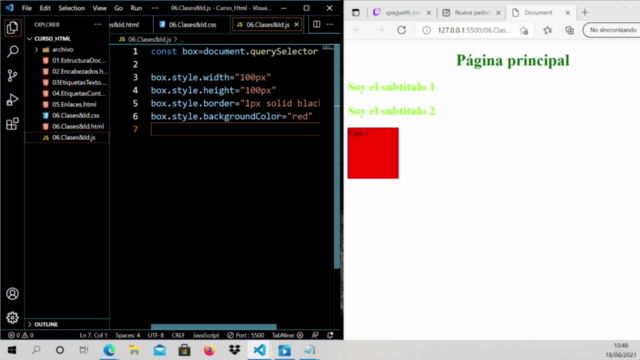The image size is (640, 360).
Task: Go back in the browser
Action: click(x=358, y=30)
